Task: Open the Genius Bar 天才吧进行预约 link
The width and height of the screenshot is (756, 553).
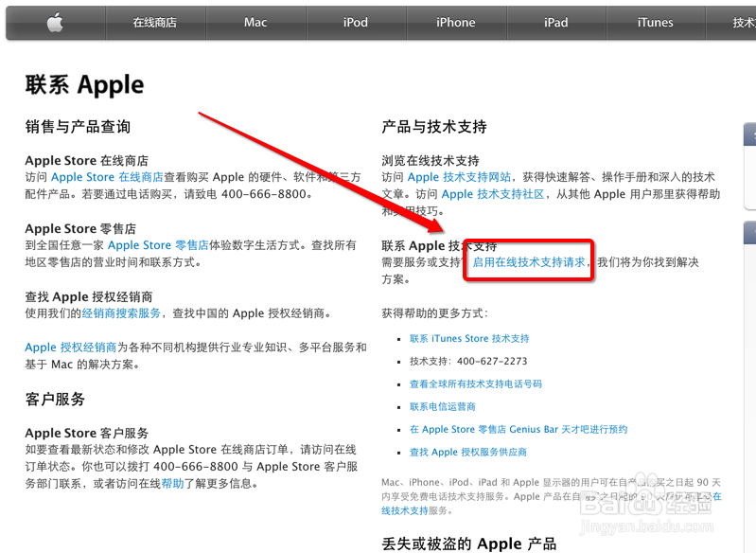Action: pos(519,430)
